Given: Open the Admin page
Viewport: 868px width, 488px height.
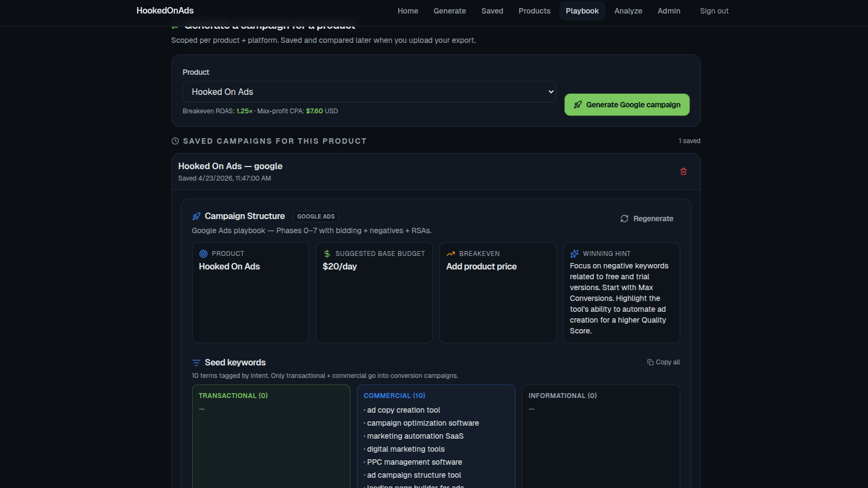Looking at the screenshot, I should tap(669, 11).
